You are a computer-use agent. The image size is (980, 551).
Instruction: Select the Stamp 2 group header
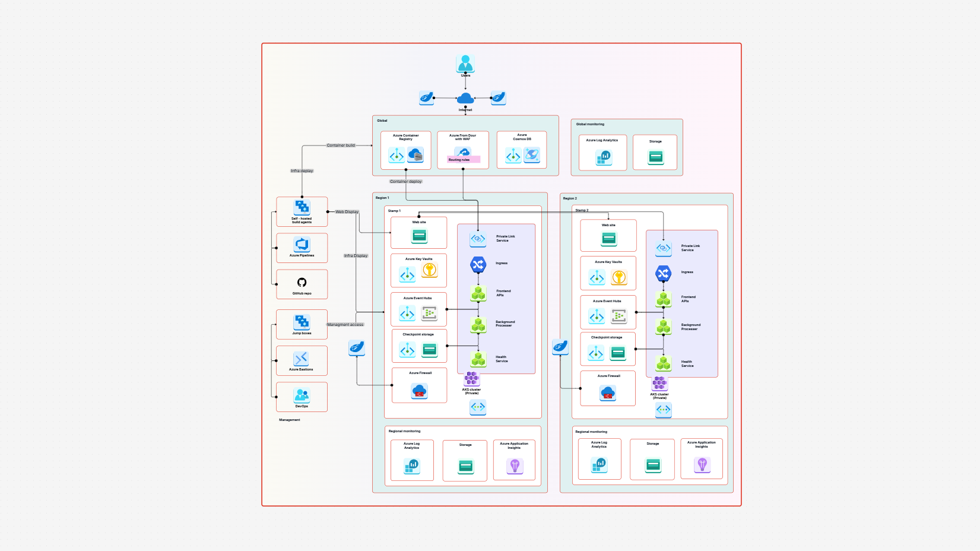[x=581, y=210]
